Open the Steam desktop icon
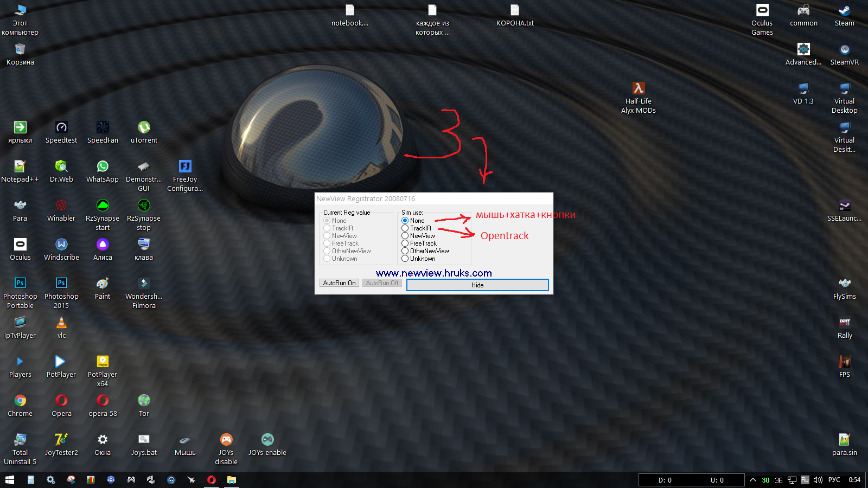 click(844, 16)
